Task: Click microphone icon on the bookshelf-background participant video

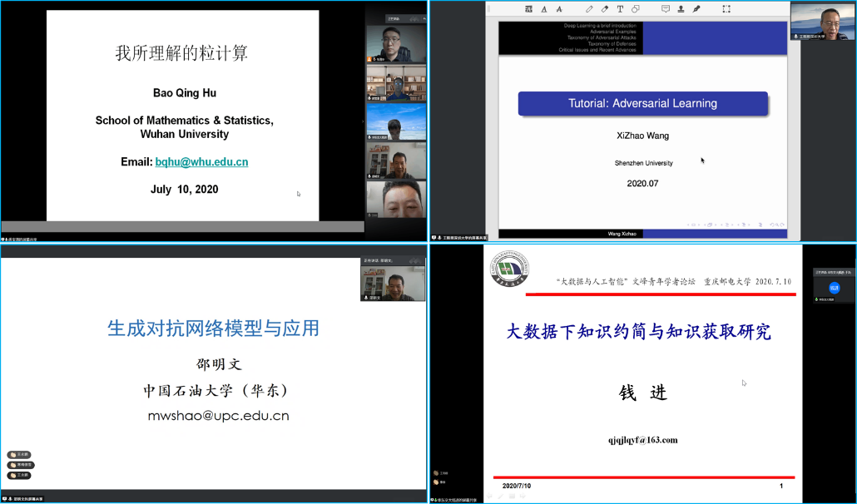Action: click(x=370, y=98)
